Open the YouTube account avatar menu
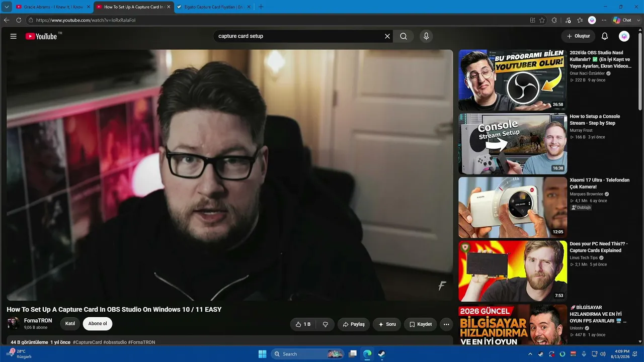This screenshot has width=644, height=362. coord(624,36)
